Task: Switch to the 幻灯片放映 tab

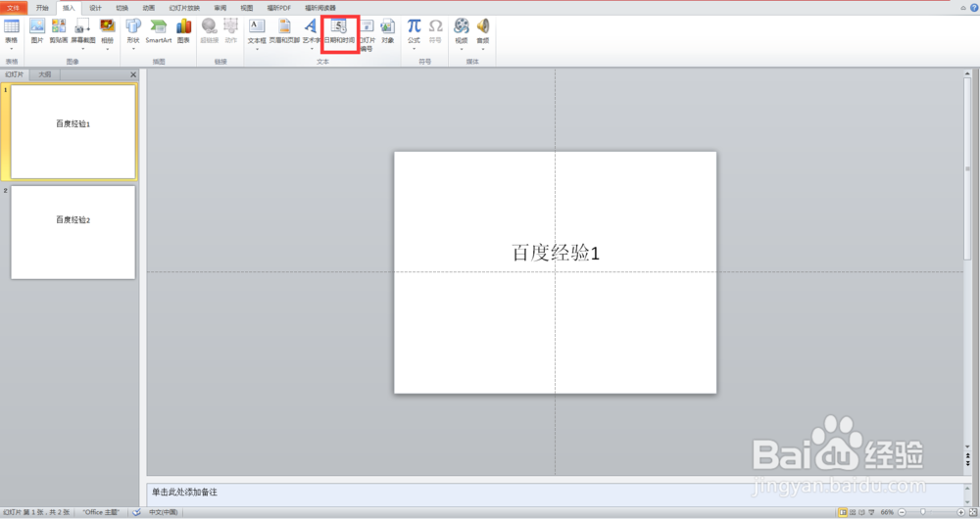Action: pos(184,8)
